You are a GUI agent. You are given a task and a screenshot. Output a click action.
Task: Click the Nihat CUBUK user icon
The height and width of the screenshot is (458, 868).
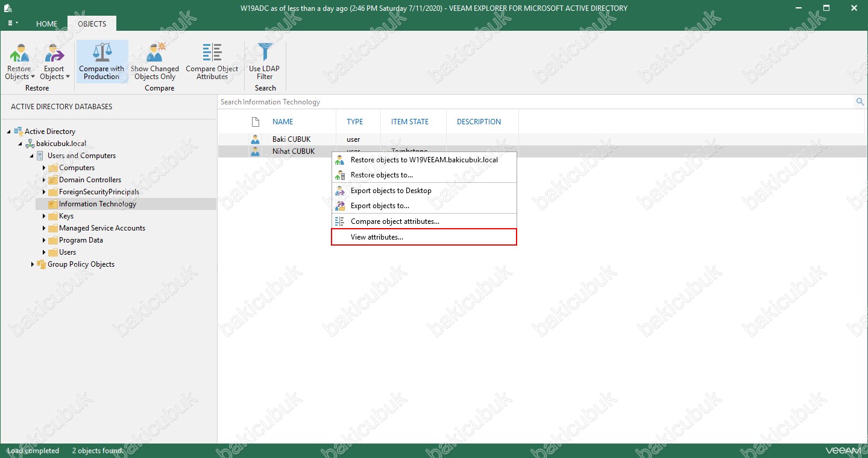pos(255,151)
